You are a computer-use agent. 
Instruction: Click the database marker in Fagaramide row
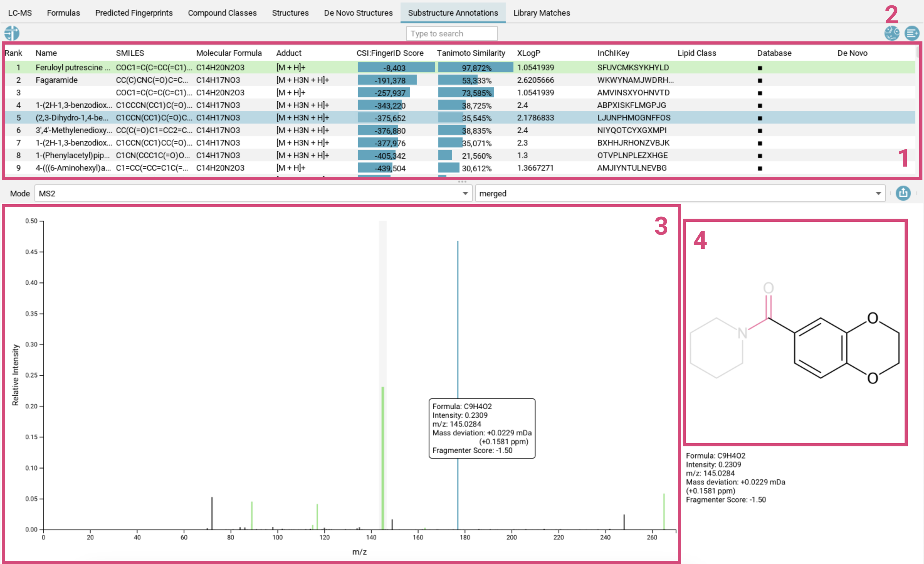760,80
